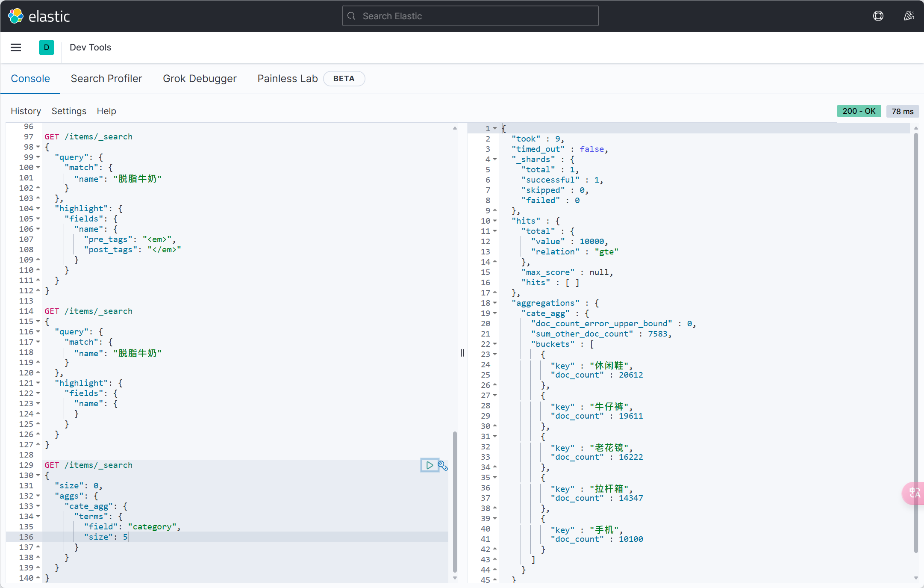
Task: Collapse the "aggs" block fold arrow
Action: point(38,496)
